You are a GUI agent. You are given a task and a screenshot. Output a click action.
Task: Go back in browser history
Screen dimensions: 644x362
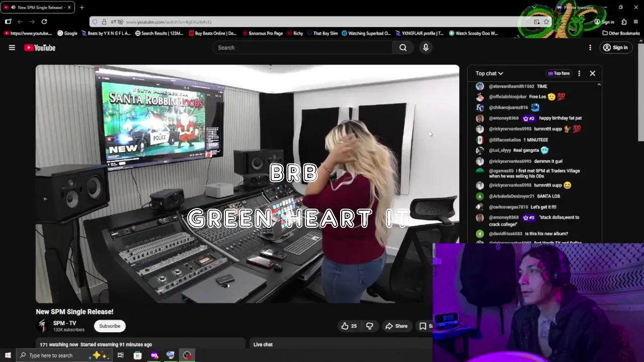pos(20,22)
